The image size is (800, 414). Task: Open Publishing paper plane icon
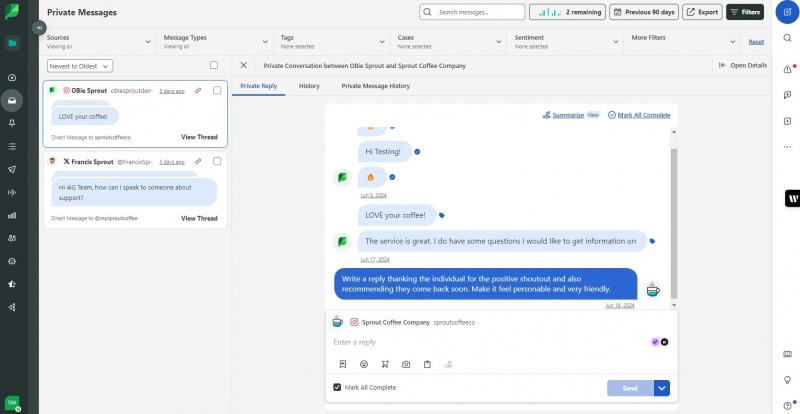tap(12, 169)
